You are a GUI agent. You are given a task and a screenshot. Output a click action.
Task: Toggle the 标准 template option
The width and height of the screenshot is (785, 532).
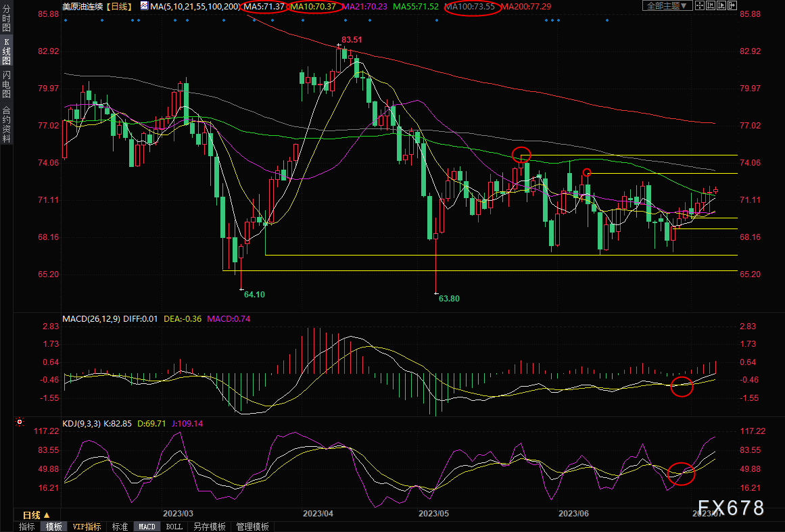(x=120, y=527)
